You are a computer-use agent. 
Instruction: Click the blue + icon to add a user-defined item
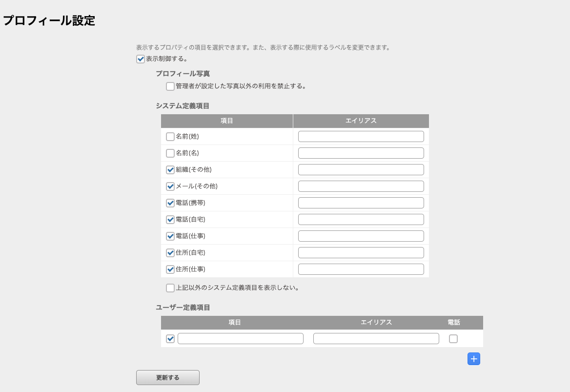point(473,359)
